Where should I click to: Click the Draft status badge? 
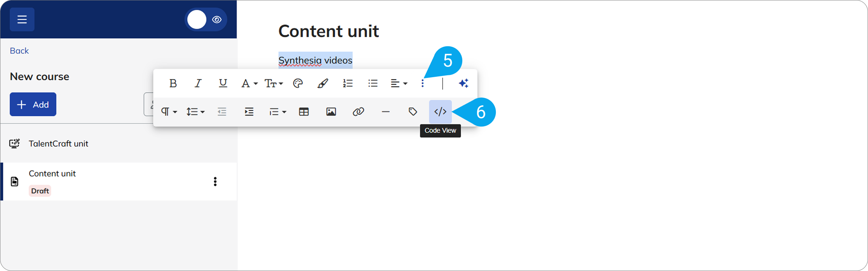40,191
